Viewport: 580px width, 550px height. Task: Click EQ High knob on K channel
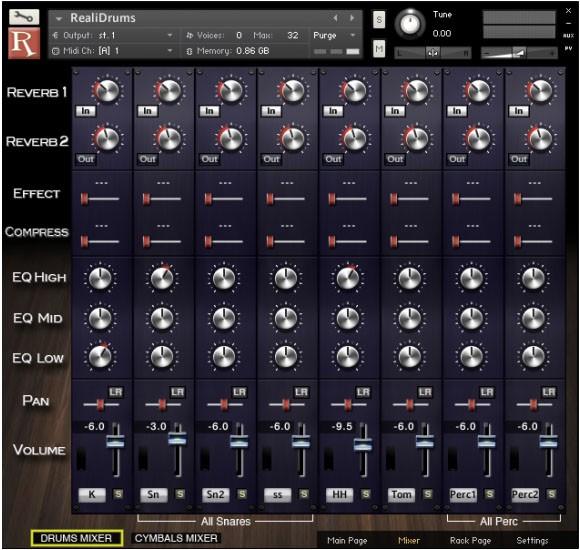click(100, 278)
